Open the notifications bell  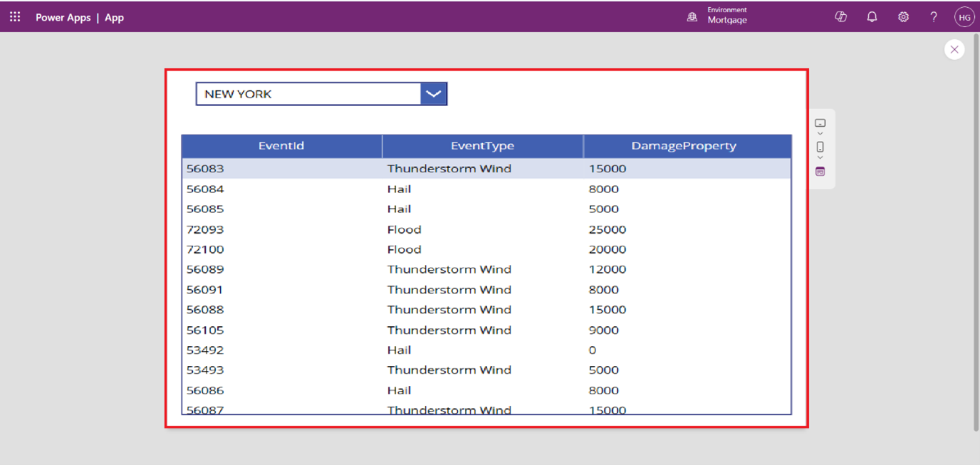tap(872, 17)
